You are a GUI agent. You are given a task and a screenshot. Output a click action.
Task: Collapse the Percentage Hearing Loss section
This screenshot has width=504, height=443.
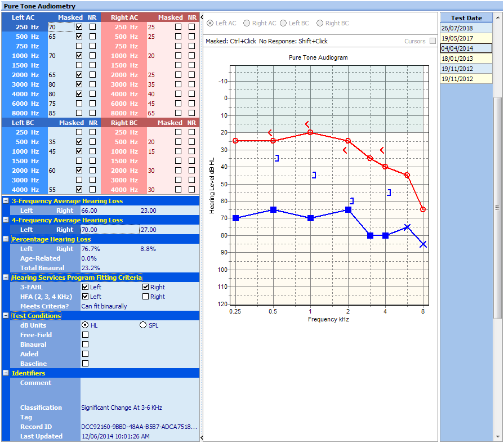click(6, 239)
